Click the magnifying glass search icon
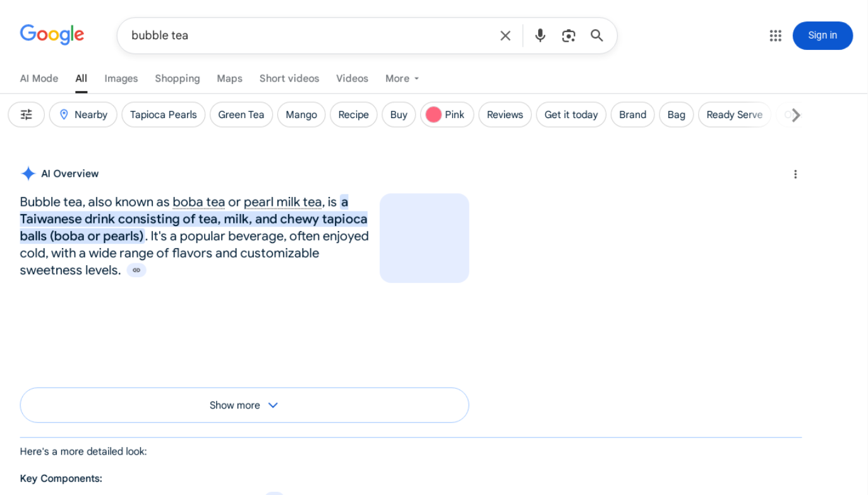The image size is (868, 495). coord(597,36)
